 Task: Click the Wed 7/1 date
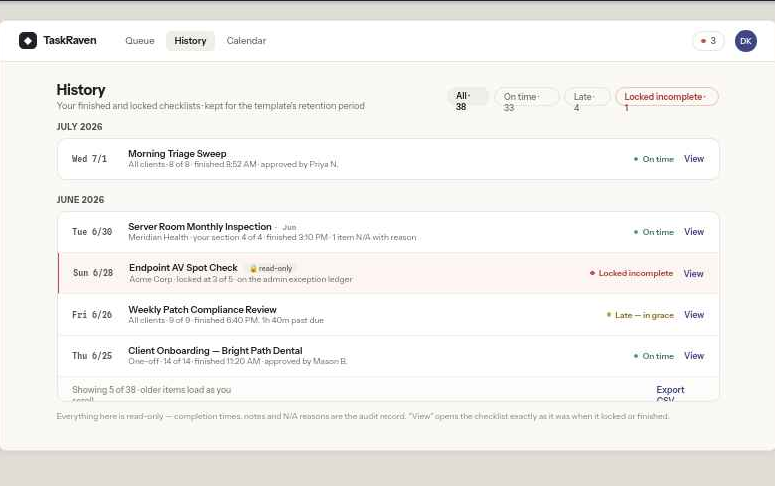coord(89,159)
